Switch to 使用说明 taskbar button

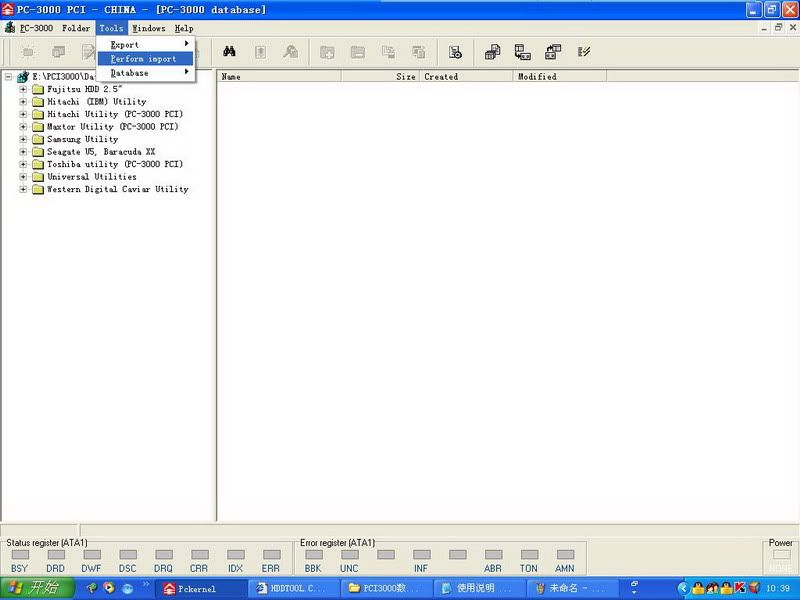click(480, 589)
